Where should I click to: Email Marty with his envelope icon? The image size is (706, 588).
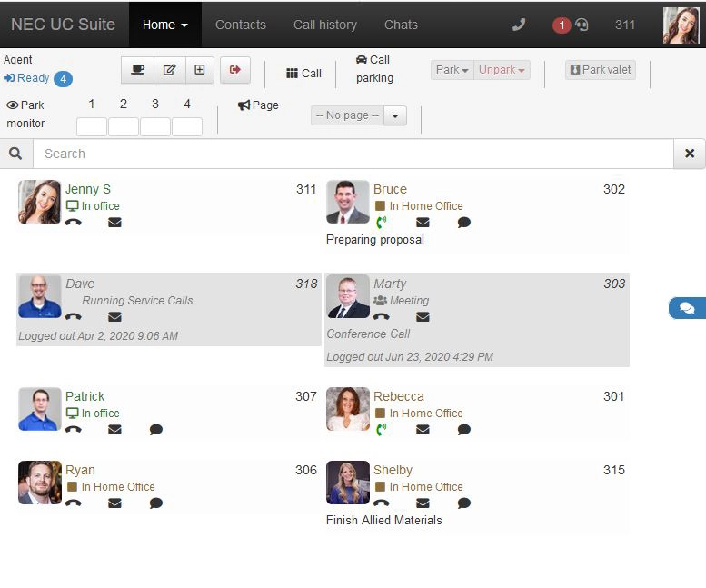pos(423,316)
